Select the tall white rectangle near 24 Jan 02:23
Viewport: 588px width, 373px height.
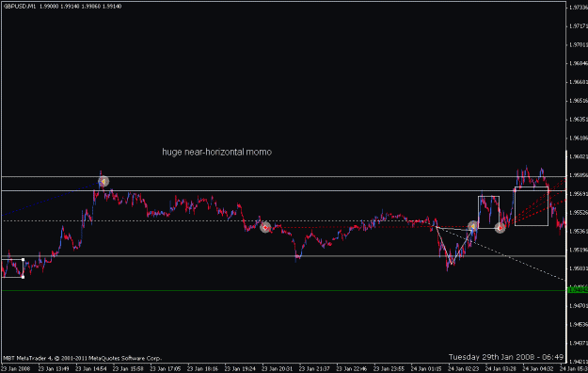(488, 212)
